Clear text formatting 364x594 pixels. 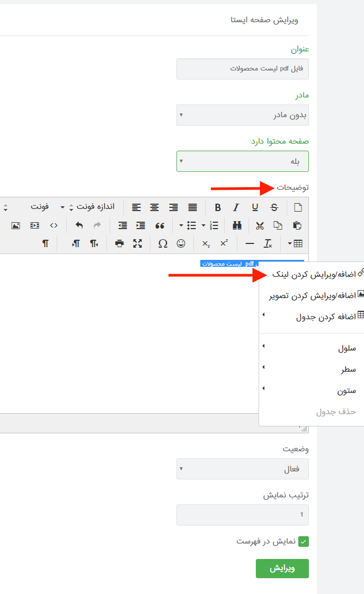(x=268, y=243)
